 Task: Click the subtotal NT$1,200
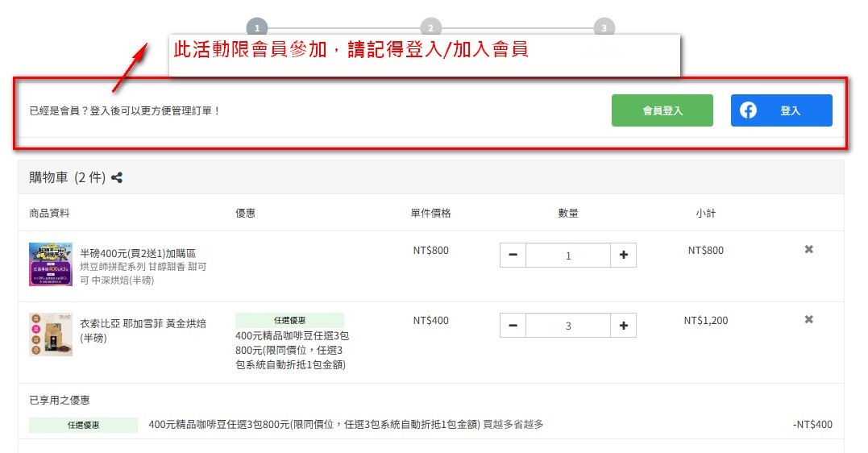click(x=706, y=321)
